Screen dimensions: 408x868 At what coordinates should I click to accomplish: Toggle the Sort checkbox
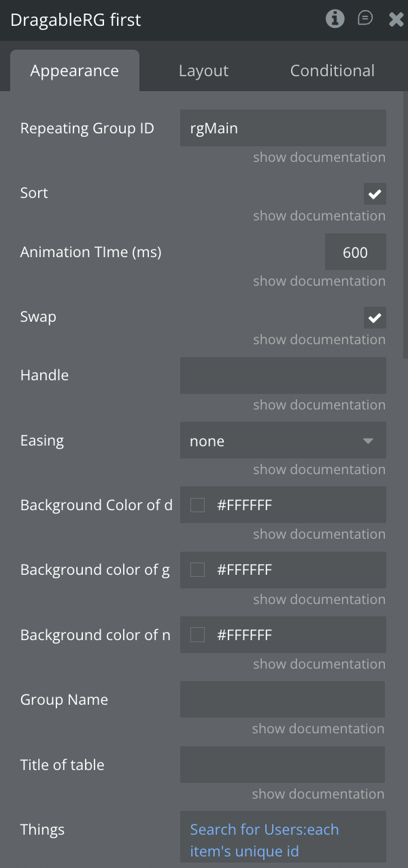point(375,194)
